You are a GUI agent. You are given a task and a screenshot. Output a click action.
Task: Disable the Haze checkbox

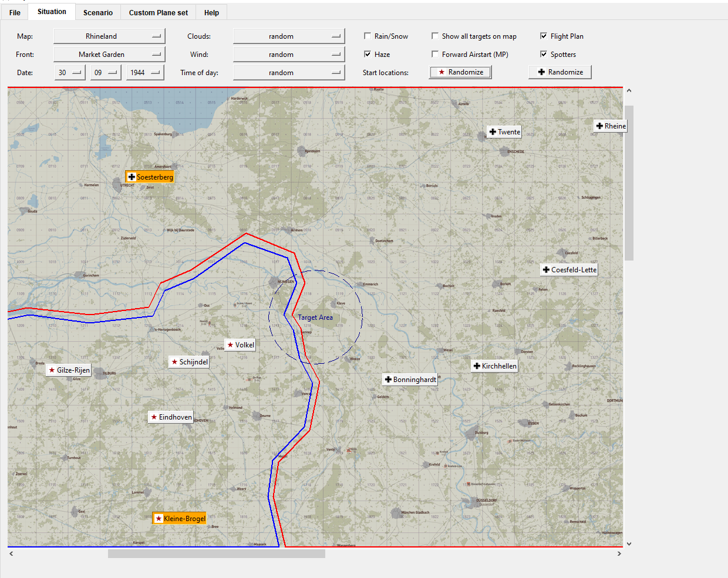pyautogui.click(x=368, y=55)
